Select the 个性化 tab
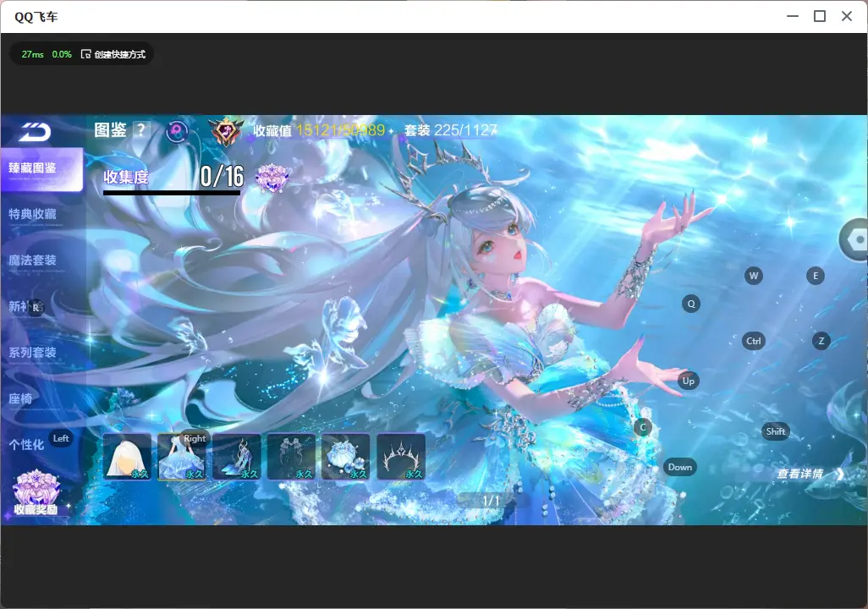Viewport: 868px width, 609px height. pyautogui.click(x=26, y=445)
